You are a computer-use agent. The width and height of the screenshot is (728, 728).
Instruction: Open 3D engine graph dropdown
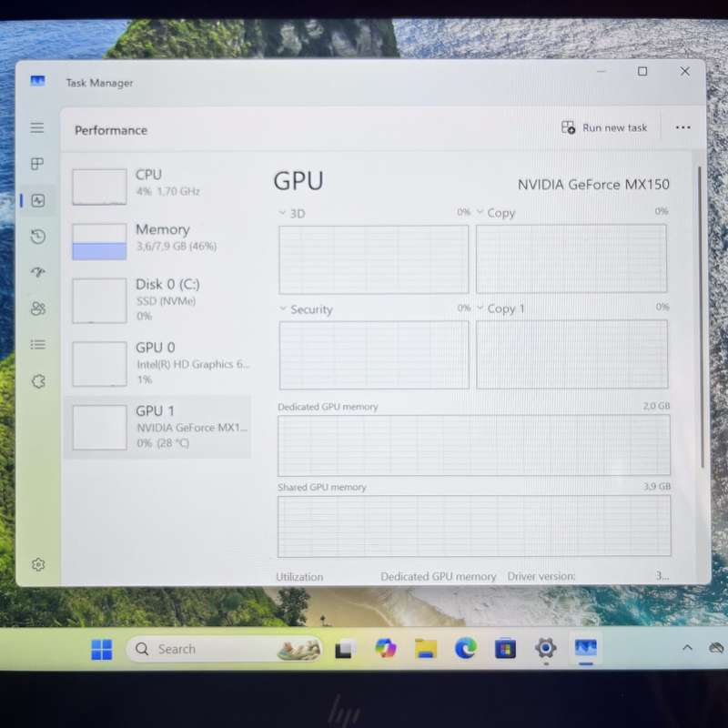click(282, 213)
